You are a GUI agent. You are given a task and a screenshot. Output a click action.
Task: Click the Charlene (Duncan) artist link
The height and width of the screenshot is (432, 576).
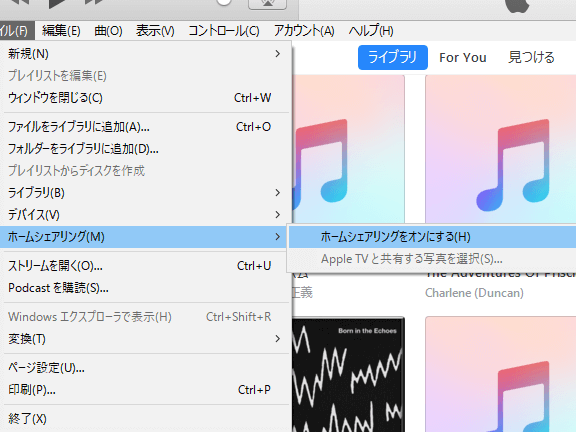[474, 293]
